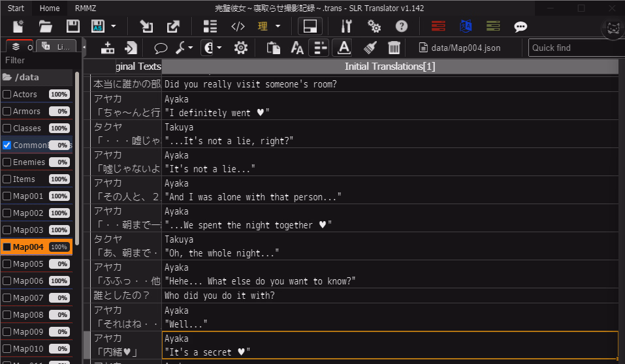This screenshot has height=364, width=625.
Task: Select Map005 in the file list
Action: pyautogui.click(x=28, y=264)
